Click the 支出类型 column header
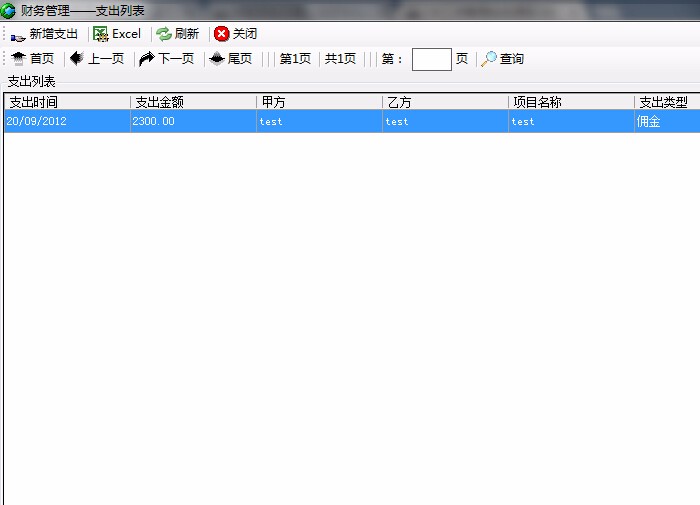Screen dimensions: 700x505 [667, 102]
